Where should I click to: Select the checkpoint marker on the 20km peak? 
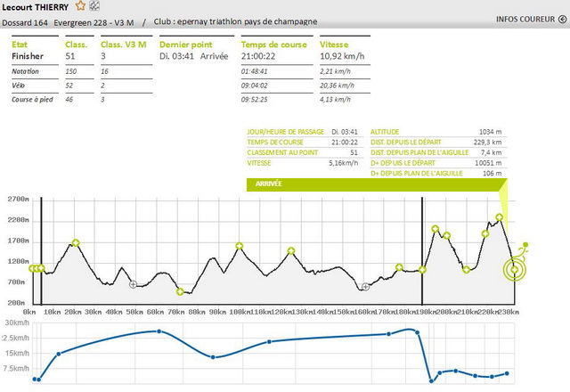tap(76, 243)
